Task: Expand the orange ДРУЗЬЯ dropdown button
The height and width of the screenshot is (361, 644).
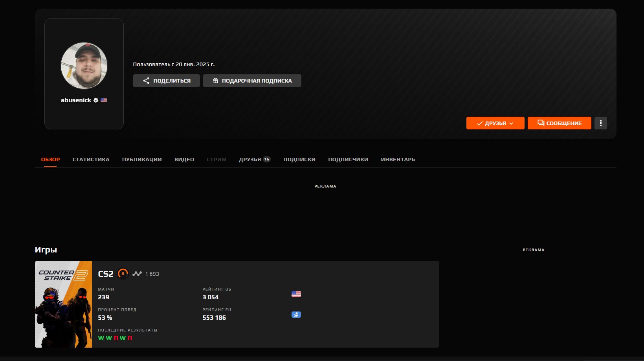Action: point(495,123)
